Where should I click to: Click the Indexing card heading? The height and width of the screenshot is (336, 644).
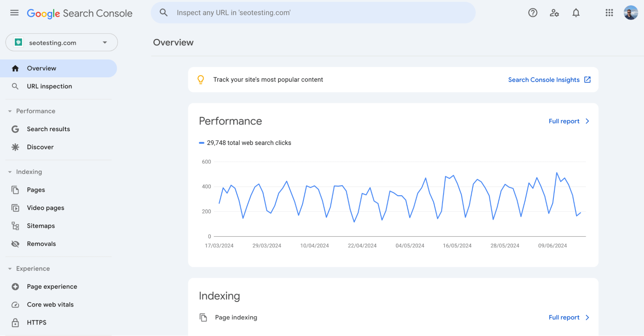click(x=219, y=296)
